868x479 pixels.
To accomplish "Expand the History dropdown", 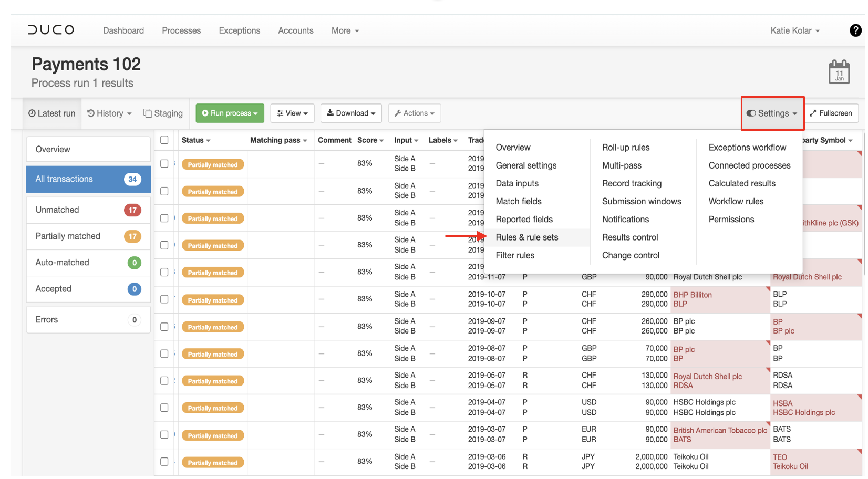I will (109, 113).
